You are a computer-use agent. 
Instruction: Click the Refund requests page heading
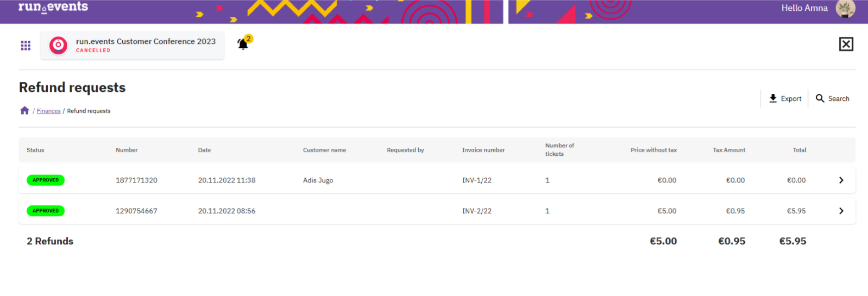(x=72, y=87)
